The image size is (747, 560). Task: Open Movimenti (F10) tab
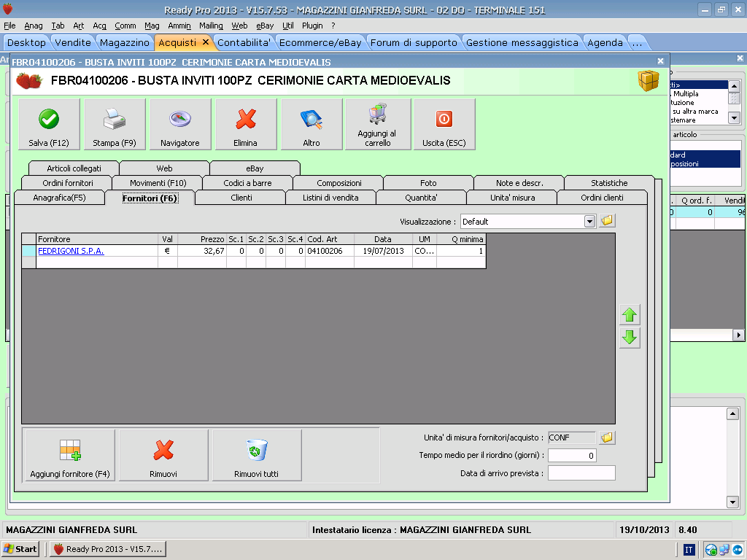click(158, 183)
